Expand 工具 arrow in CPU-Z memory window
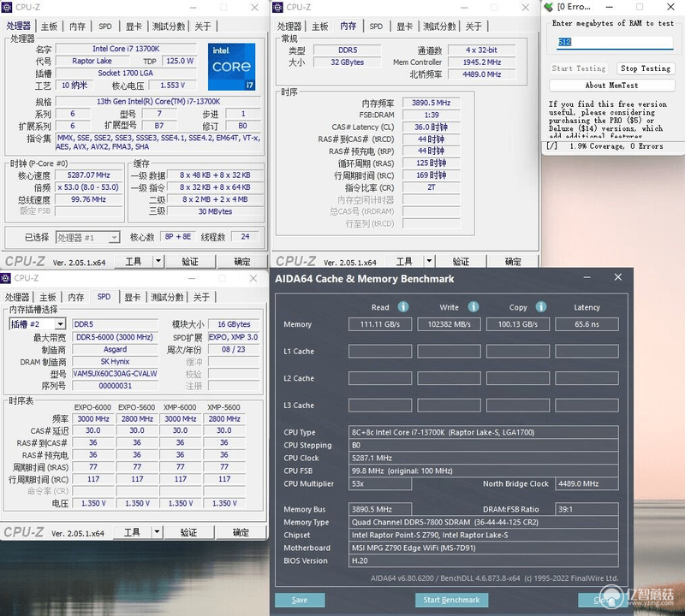Viewport: 685px width, 616px height. click(x=429, y=262)
